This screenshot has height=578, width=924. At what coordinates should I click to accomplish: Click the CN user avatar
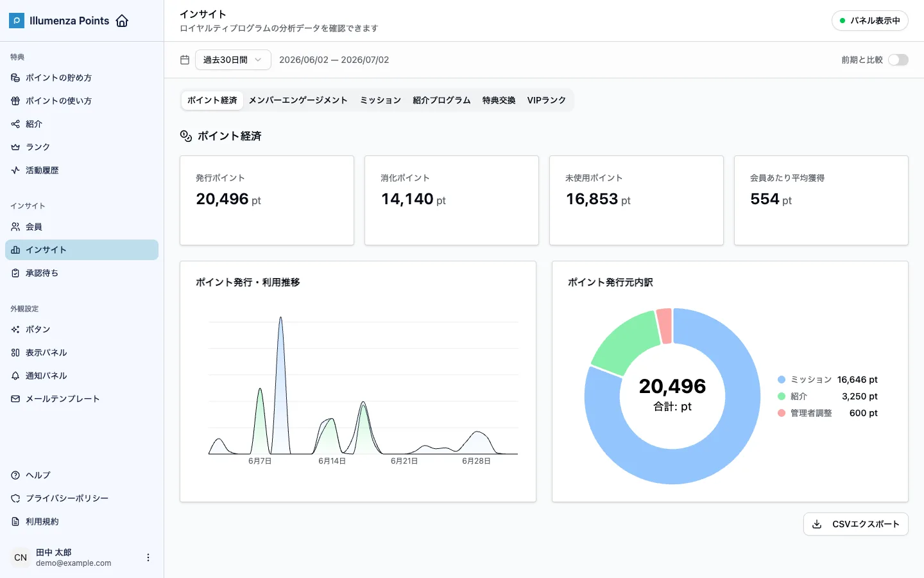tap(21, 557)
